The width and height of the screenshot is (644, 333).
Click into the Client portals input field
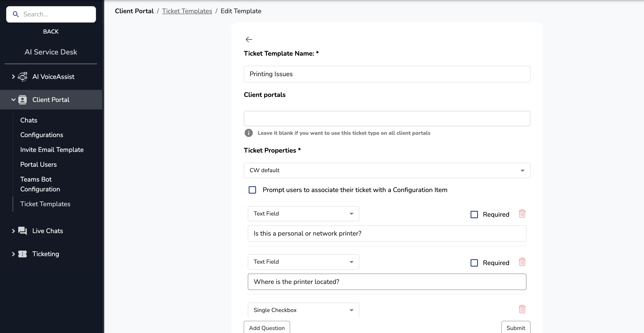point(387,119)
